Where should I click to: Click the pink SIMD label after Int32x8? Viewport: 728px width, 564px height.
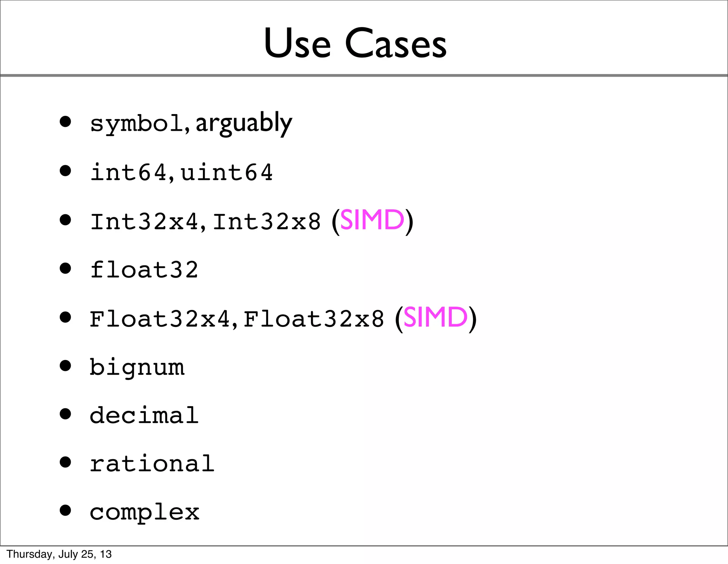tap(372, 220)
